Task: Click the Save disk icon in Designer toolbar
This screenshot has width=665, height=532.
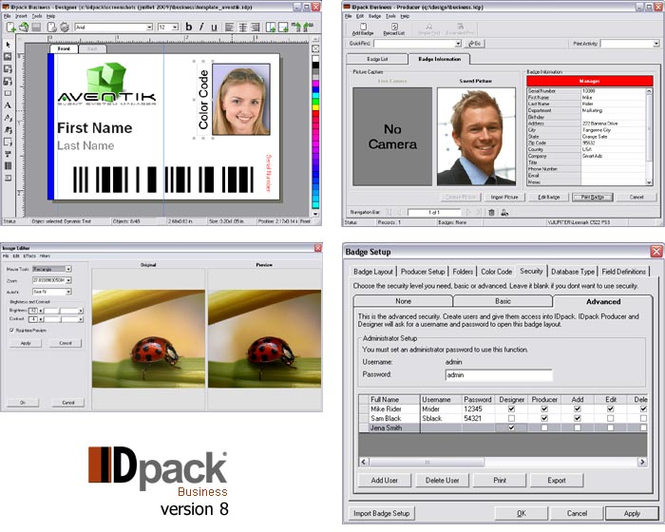Action: pos(36,28)
